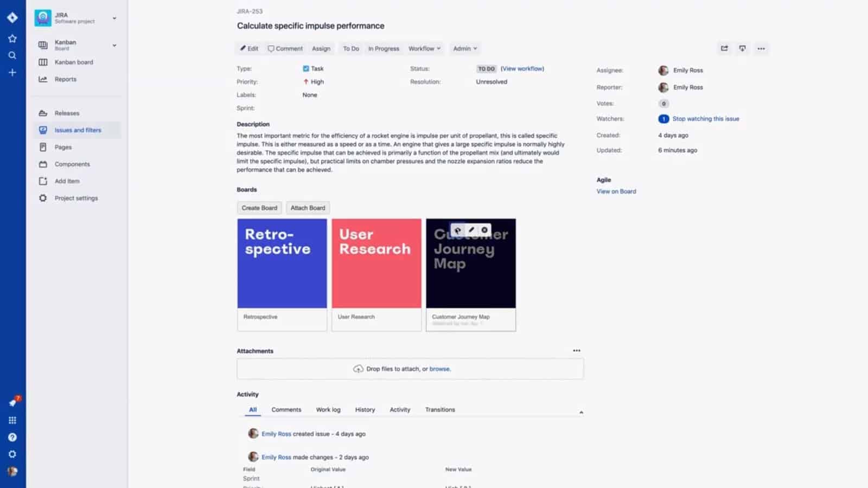The width and height of the screenshot is (868, 488).
Task: Open the History tab in Activity
Action: (365, 409)
